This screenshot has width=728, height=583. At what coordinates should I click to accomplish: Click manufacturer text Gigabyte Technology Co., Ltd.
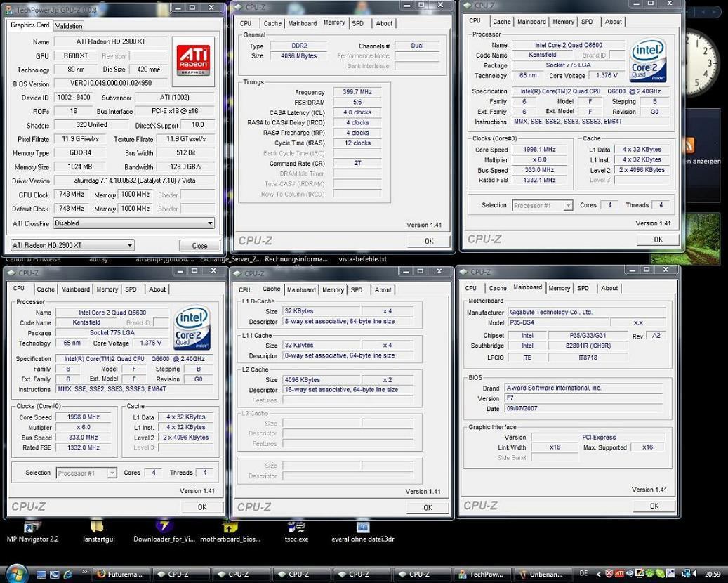551,312
